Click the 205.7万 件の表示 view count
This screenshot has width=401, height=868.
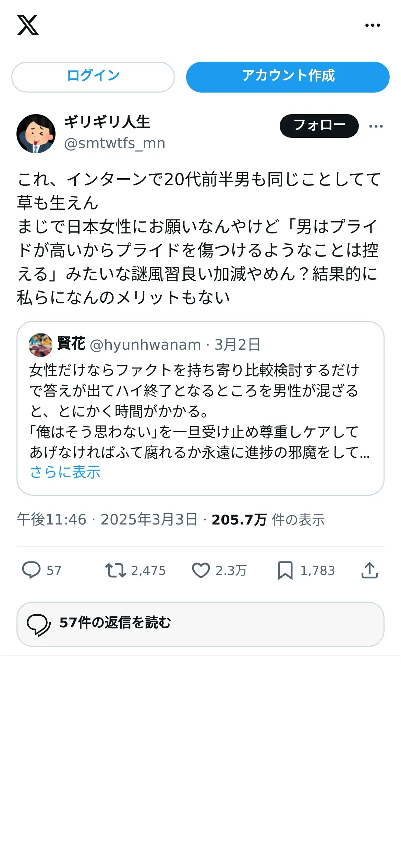[x=268, y=520]
